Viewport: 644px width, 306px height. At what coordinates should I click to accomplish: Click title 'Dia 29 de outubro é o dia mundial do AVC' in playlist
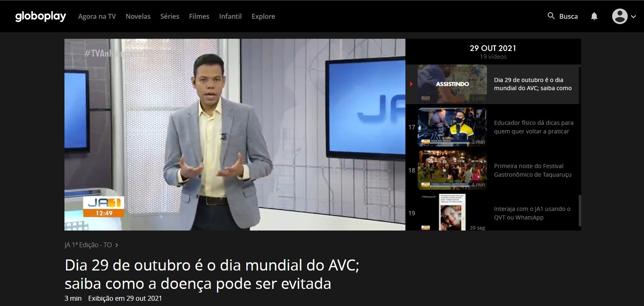[x=533, y=84]
